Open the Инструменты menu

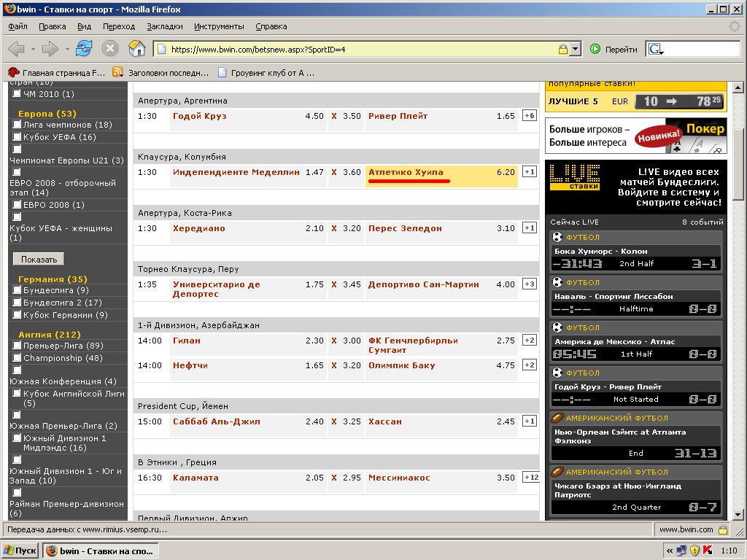coord(219,26)
